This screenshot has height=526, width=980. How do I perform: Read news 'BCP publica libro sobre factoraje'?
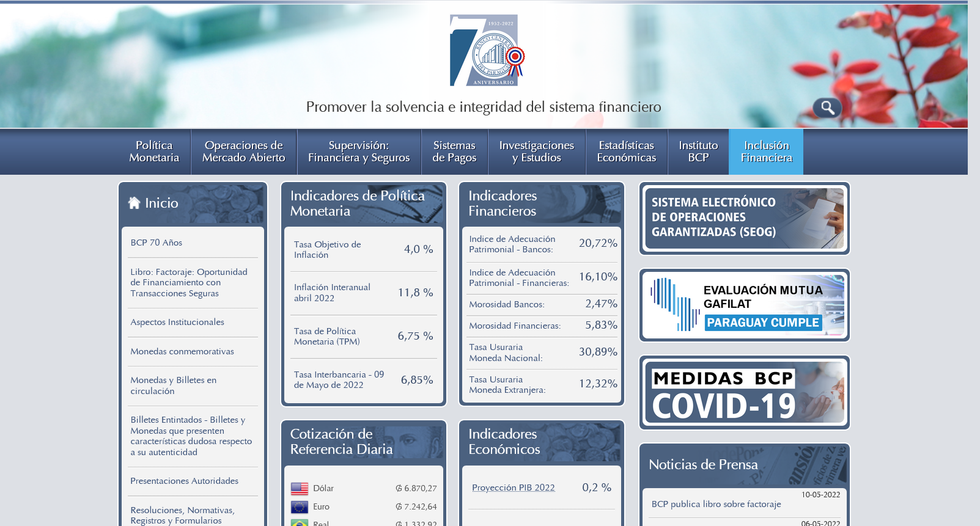coord(716,504)
